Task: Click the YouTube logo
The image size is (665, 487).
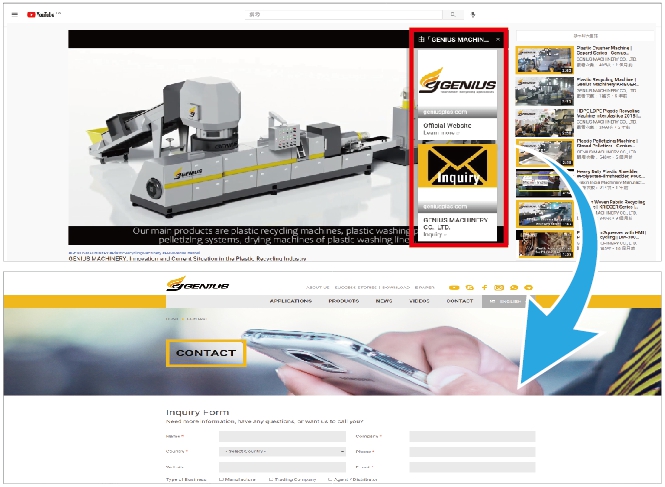Action: [43, 14]
